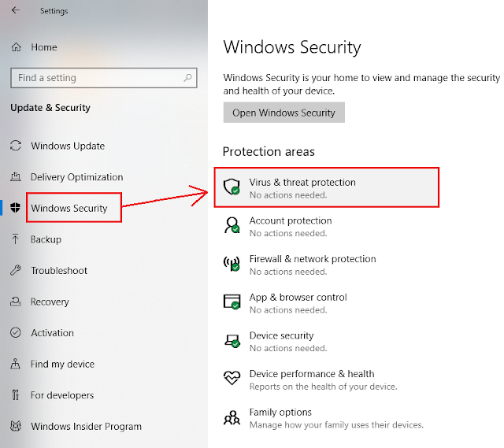This screenshot has height=448, width=504.
Task: Click 'Manage how your family uses their devices.'
Action: click(x=336, y=424)
